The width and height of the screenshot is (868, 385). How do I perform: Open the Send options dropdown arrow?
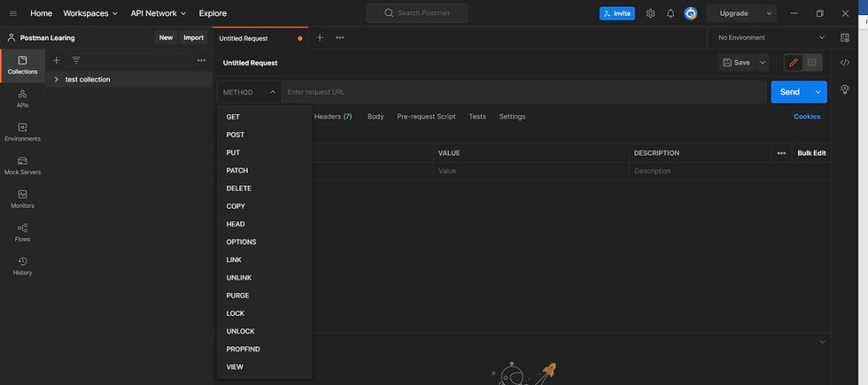(818, 92)
